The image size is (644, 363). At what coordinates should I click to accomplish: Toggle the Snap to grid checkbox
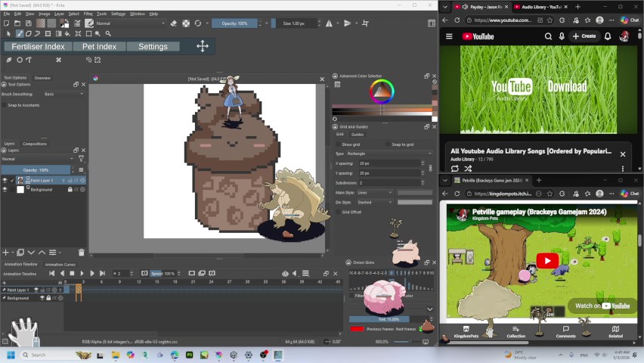click(x=388, y=144)
